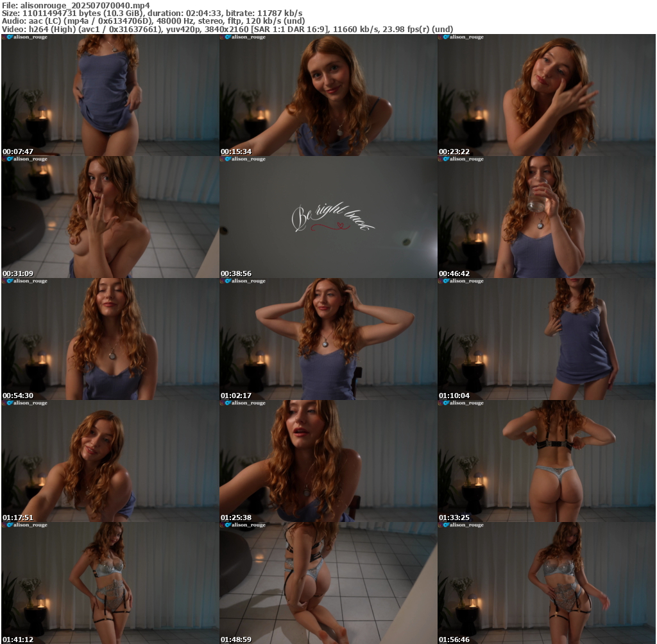657x644 pixels.
Task: Select the thumbnail marked 01:02:17
Action: coord(328,339)
